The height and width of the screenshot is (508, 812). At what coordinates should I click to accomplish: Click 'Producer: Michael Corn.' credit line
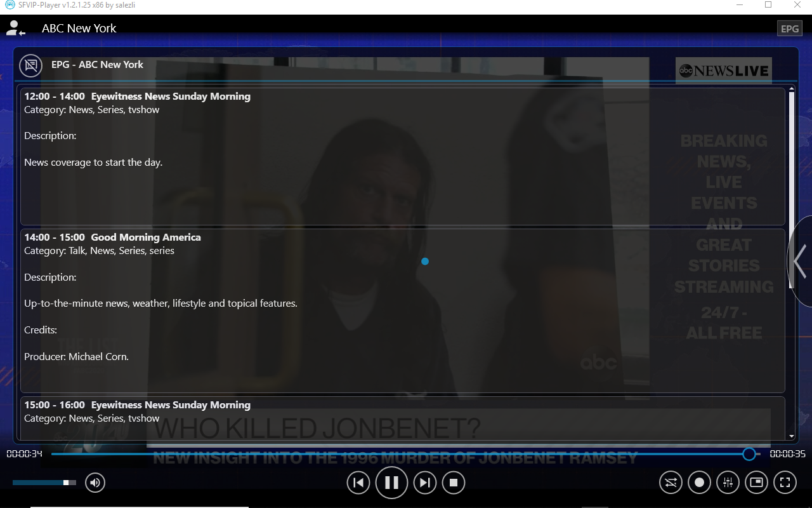(76, 357)
